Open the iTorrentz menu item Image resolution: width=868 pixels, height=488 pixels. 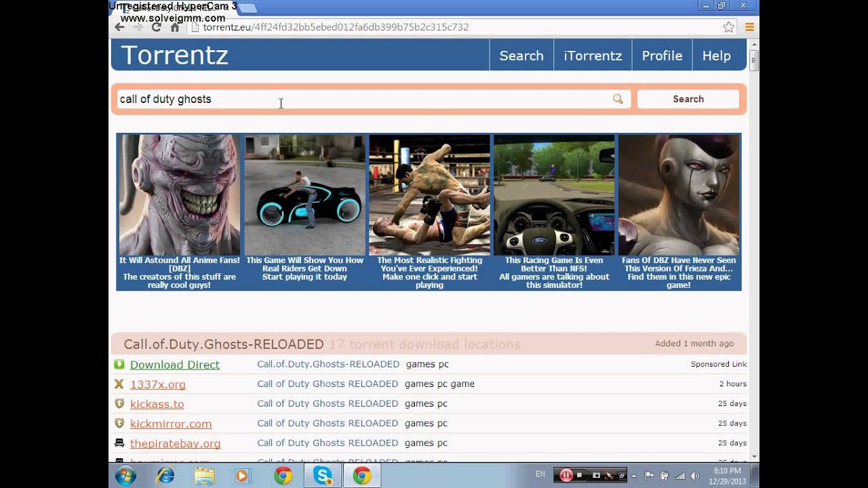[x=593, y=56]
